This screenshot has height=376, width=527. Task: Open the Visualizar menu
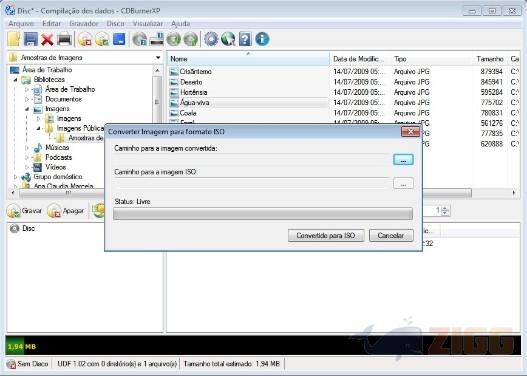(x=148, y=24)
